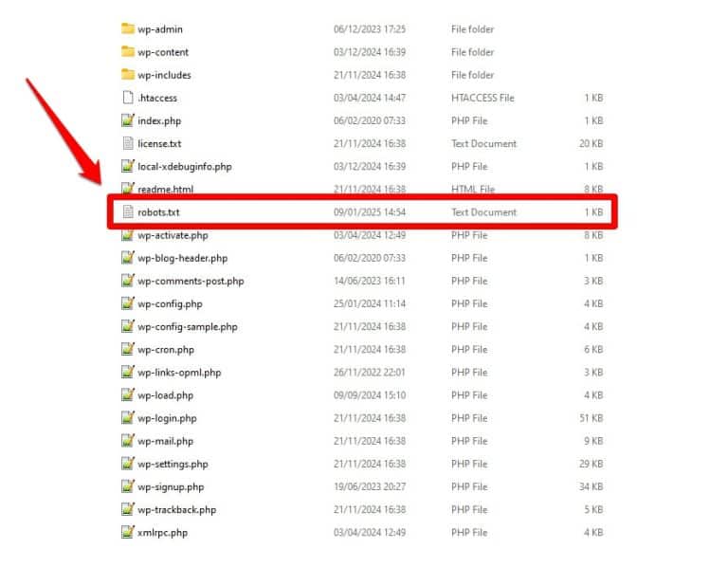Select the wp-config.php file icon
The width and height of the screenshot is (728, 567).
(x=128, y=303)
